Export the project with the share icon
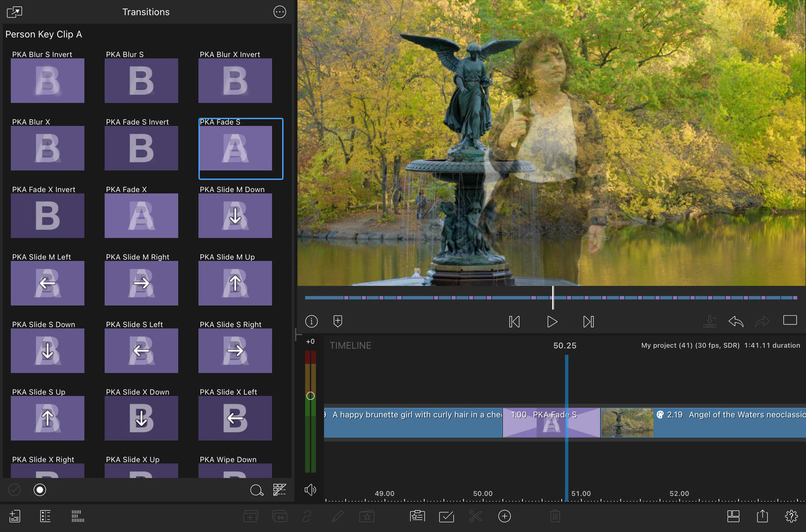 pos(762,516)
